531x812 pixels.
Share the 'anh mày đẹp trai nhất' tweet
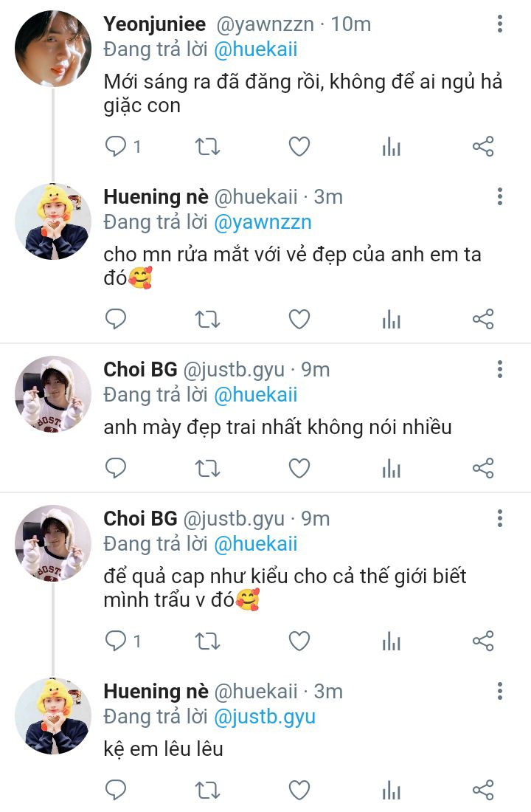pyautogui.click(x=483, y=469)
